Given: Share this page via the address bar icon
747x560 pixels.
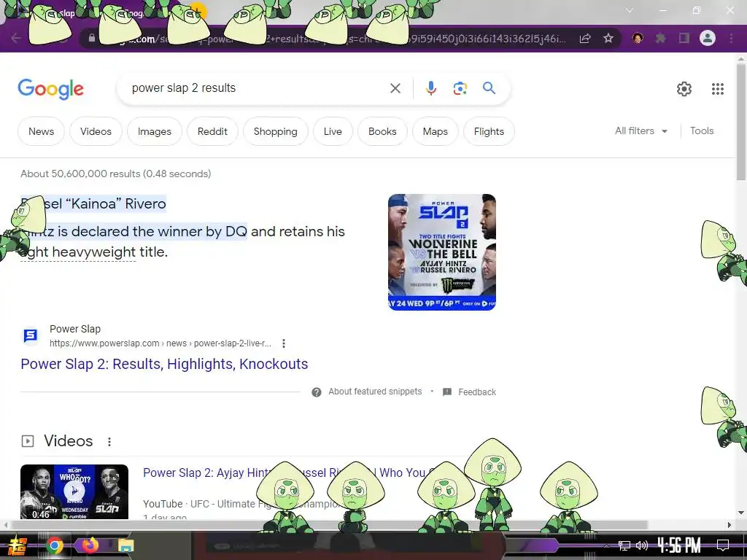Looking at the screenshot, I should coord(585,38).
